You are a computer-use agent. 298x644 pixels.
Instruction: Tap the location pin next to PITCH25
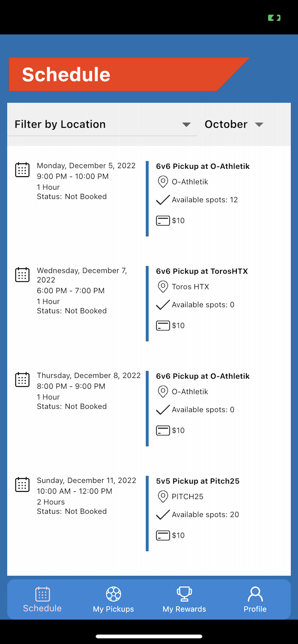pyautogui.click(x=163, y=497)
